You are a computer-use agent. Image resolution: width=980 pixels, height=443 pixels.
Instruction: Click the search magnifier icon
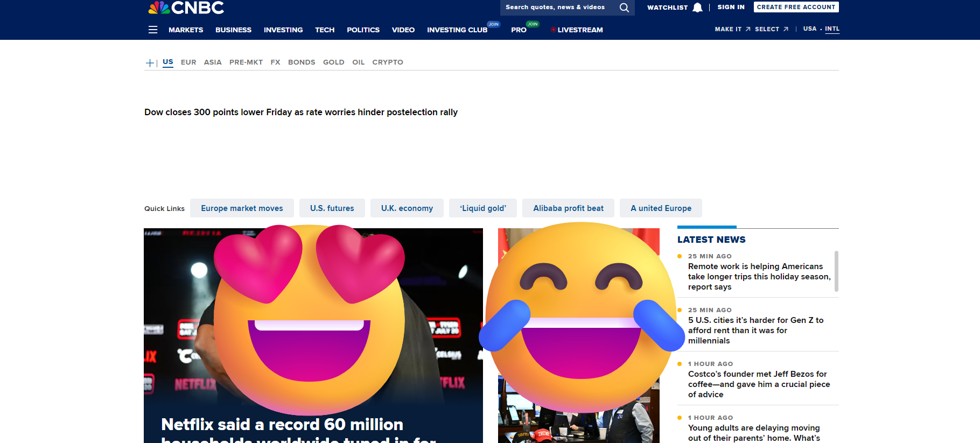click(624, 8)
